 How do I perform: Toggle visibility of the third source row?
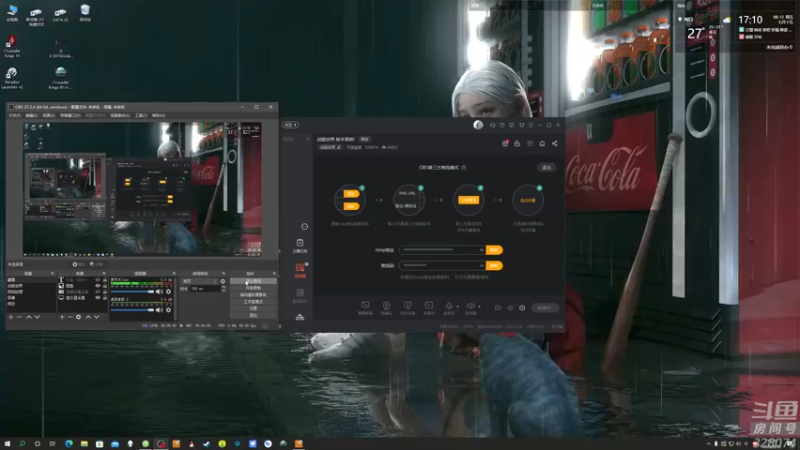[x=97, y=292]
